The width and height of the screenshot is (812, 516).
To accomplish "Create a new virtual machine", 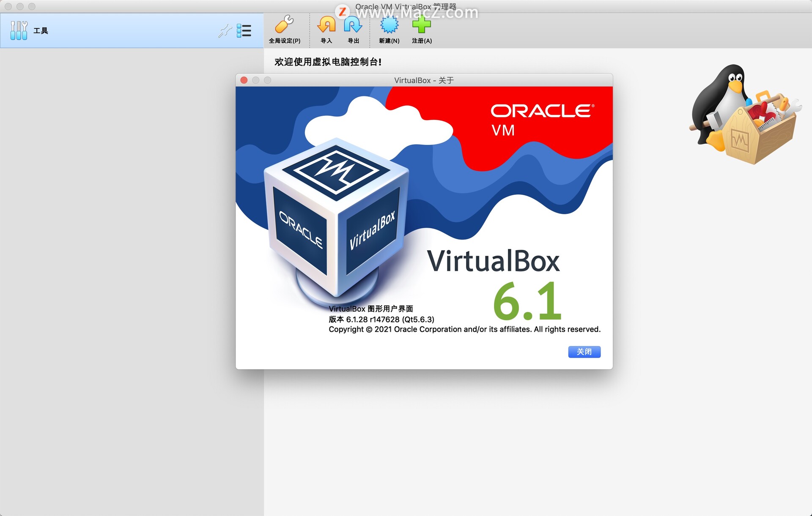I will 389,30.
